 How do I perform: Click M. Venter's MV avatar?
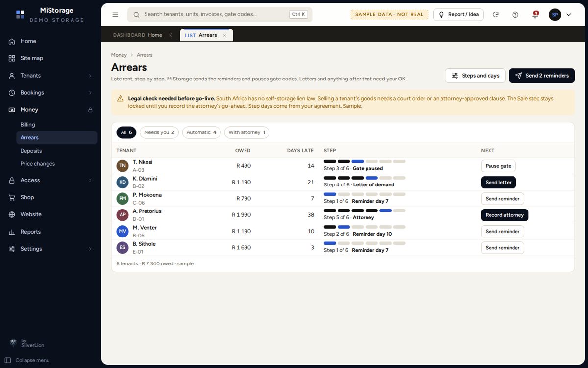pyautogui.click(x=122, y=231)
